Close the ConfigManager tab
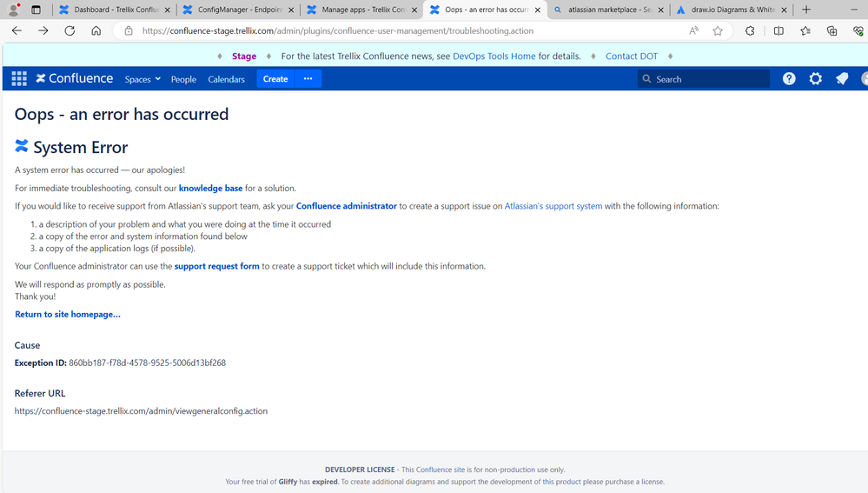This screenshot has height=493, width=868. (291, 10)
